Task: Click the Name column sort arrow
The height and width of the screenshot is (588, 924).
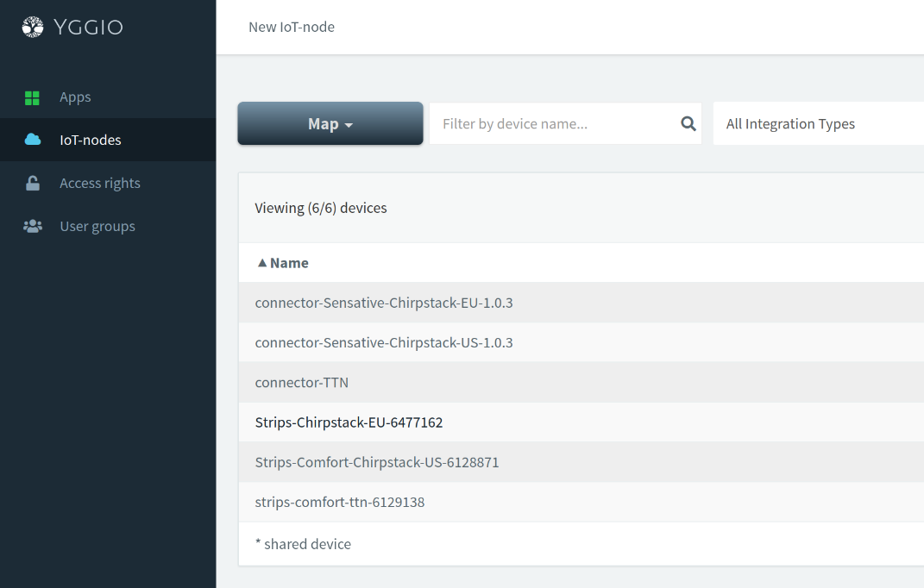Action: pos(262,263)
